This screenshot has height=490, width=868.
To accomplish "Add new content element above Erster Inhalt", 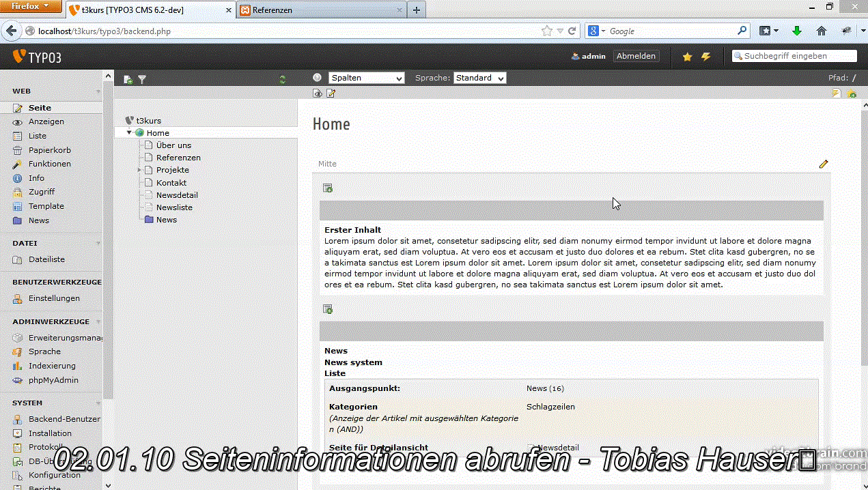I will click(328, 188).
